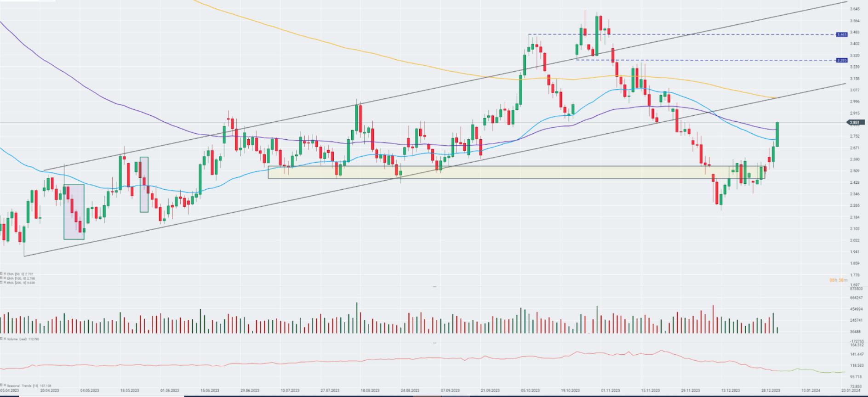Click the 10.01.2024 date label
The height and width of the screenshot is (397, 868).
[811, 391]
